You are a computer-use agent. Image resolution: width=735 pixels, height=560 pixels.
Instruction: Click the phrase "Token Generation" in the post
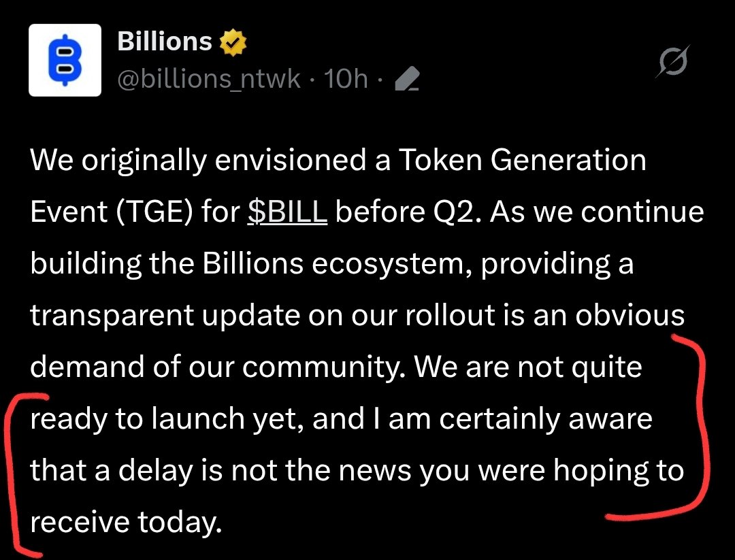pyautogui.click(x=522, y=161)
